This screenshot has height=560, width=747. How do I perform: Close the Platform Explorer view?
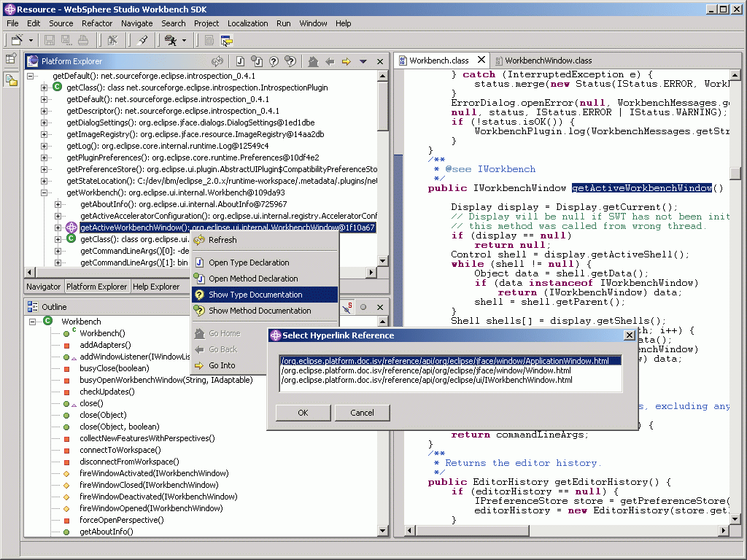coord(380,61)
